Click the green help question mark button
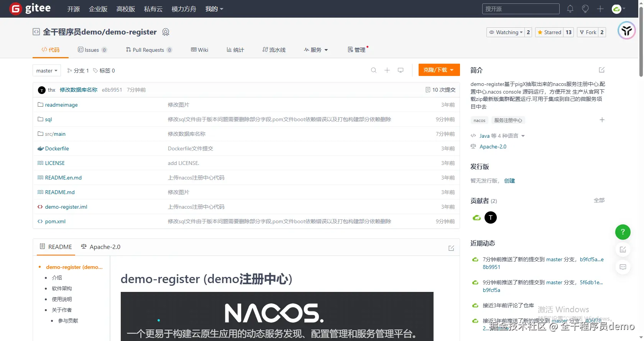 pos(623,232)
